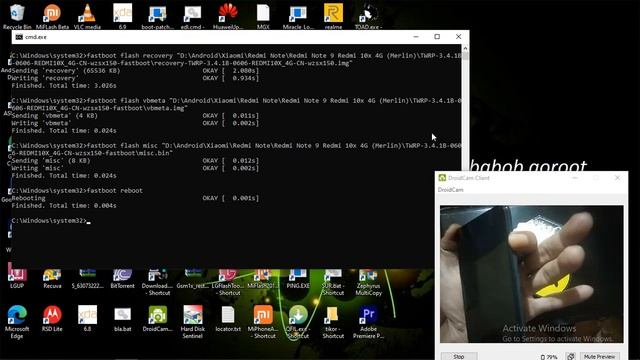Open the DroidCam desktop shortcut

158,318
